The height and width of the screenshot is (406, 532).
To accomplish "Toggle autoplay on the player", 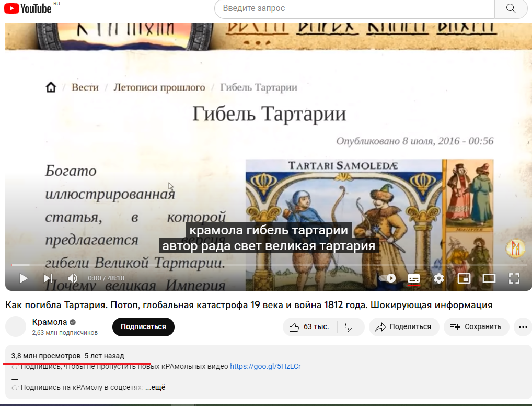I will click(x=387, y=279).
